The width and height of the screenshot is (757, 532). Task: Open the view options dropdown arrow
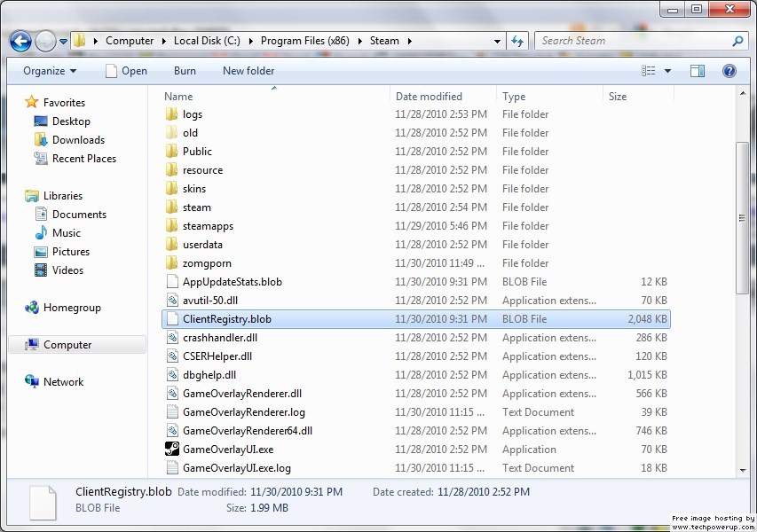click(667, 71)
